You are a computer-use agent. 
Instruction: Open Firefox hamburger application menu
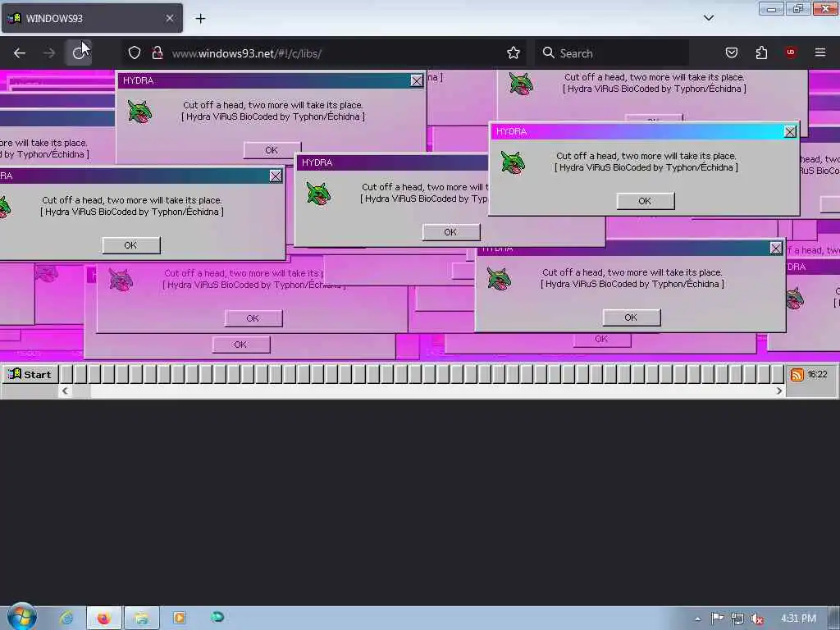point(820,52)
